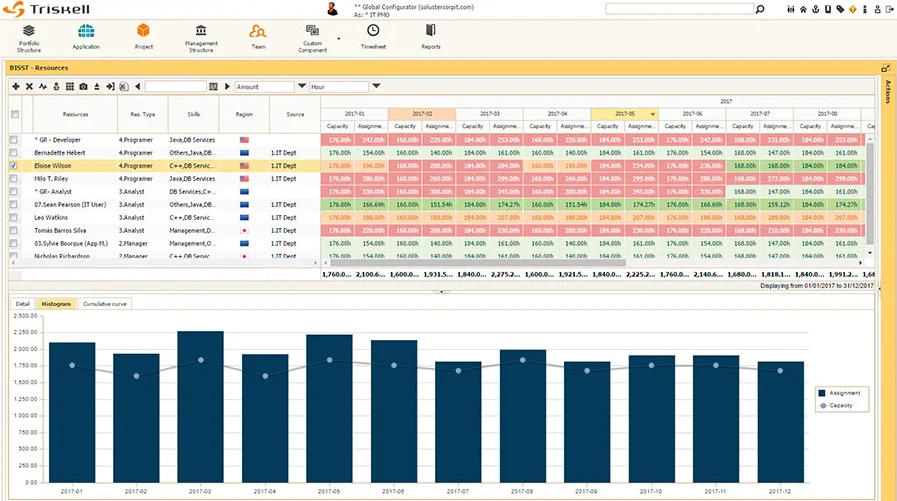Uncheck the Eloise Wilson row checkbox
The image size is (897, 501).
(x=14, y=166)
